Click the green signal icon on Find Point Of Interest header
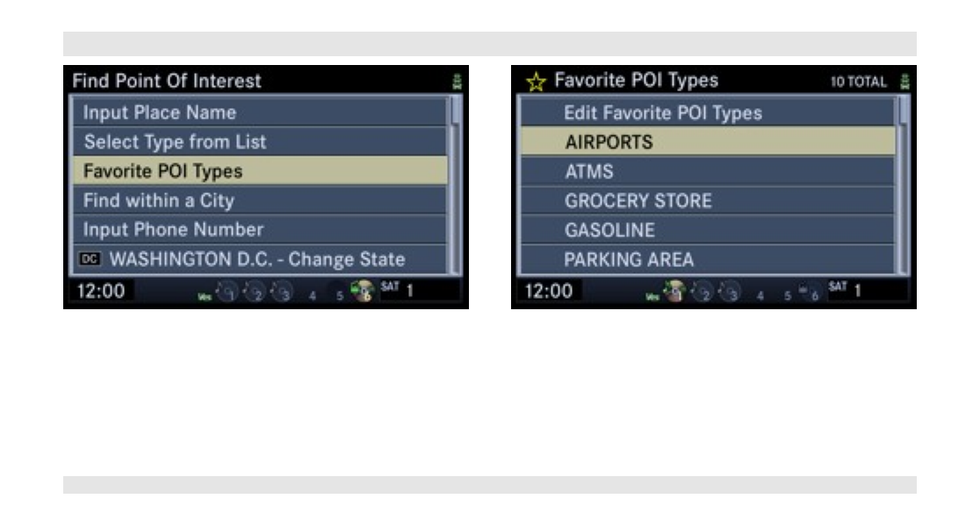This screenshot has height=506, width=980. coord(457,82)
